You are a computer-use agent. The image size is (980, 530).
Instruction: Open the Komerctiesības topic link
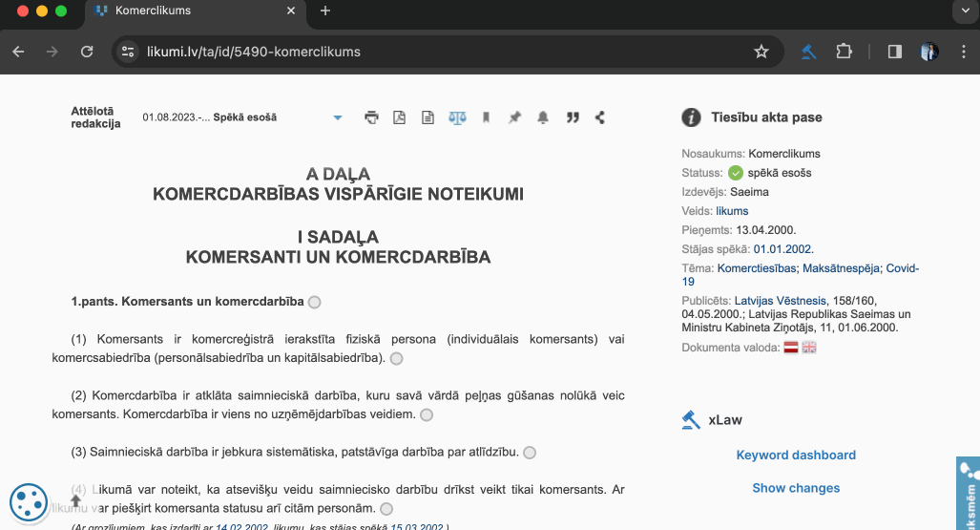click(x=757, y=268)
